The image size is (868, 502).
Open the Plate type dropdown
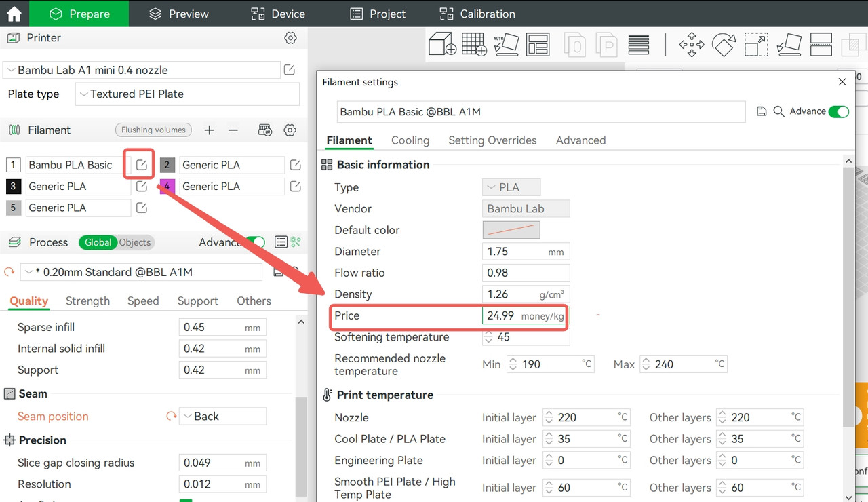click(x=187, y=94)
